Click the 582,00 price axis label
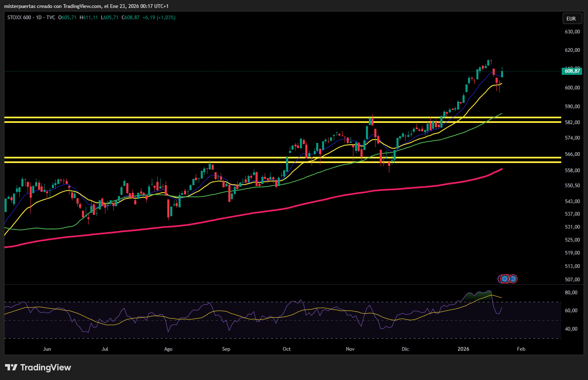588x380 pixels. click(572, 122)
